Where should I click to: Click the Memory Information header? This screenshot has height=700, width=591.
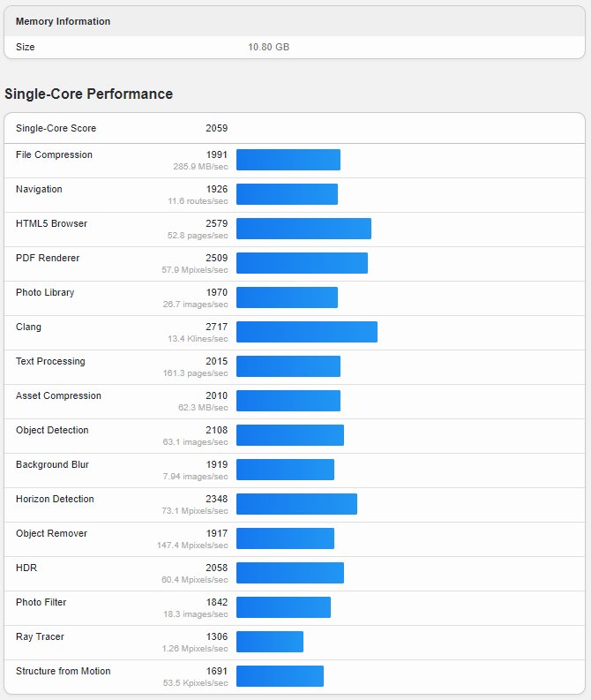(64, 21)
